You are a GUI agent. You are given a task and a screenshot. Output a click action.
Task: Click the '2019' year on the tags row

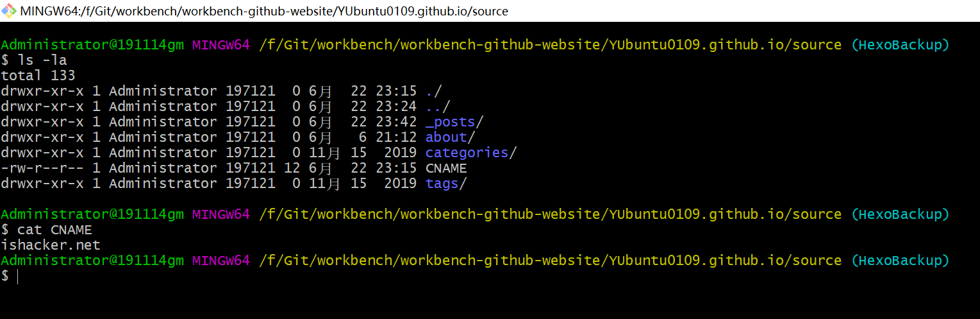tap(401, 184)
